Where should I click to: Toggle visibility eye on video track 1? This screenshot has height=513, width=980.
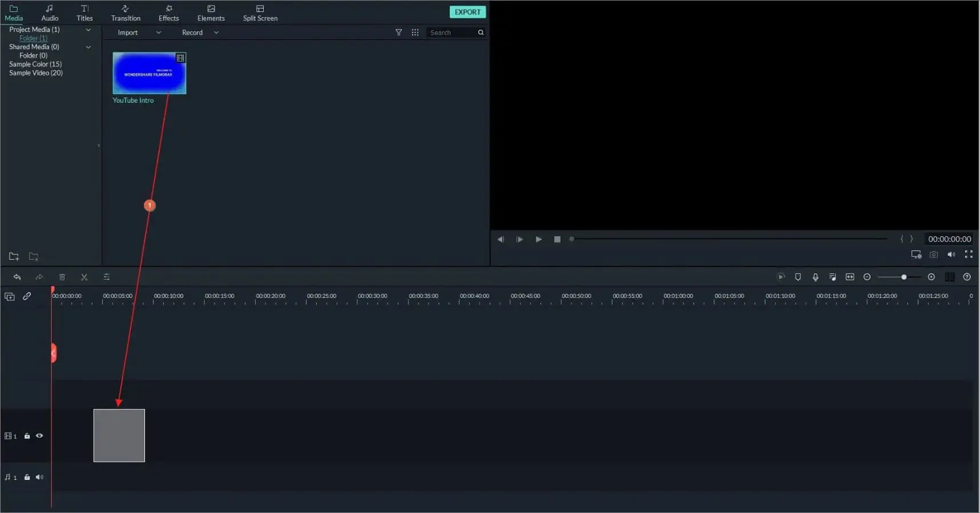[x=39, y=435]
